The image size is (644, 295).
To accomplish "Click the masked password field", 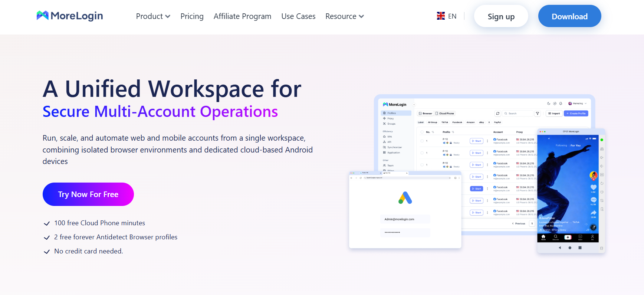I will pos(405,233).
